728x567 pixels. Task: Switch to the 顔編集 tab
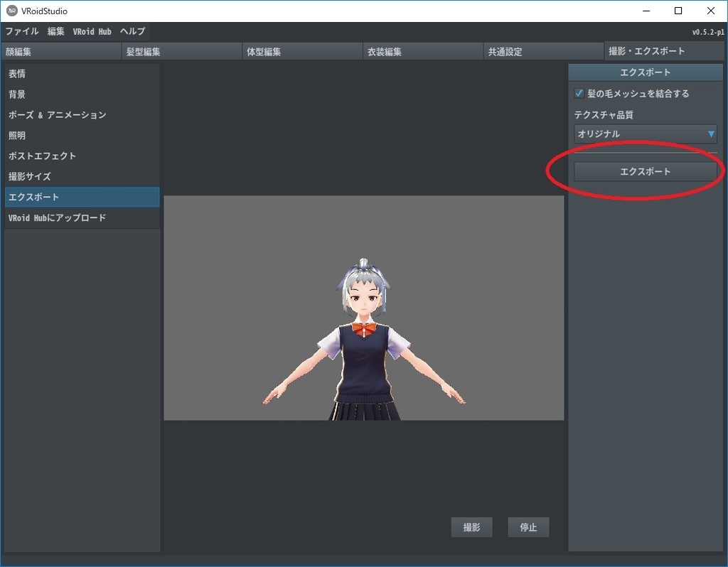61,51
